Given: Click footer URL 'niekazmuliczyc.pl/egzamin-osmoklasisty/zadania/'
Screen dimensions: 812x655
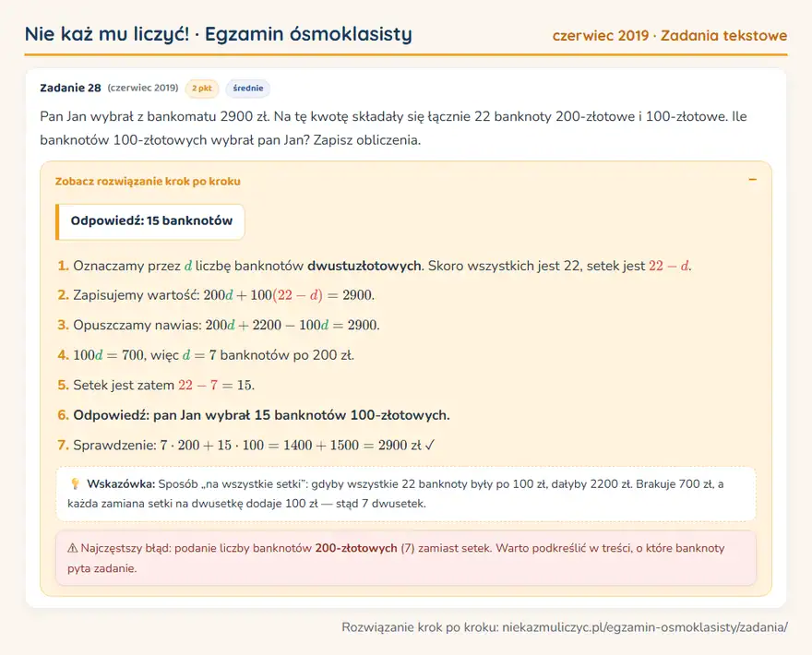Looking at the screenshot, I should pyautogui.click(x=645, y=627).
